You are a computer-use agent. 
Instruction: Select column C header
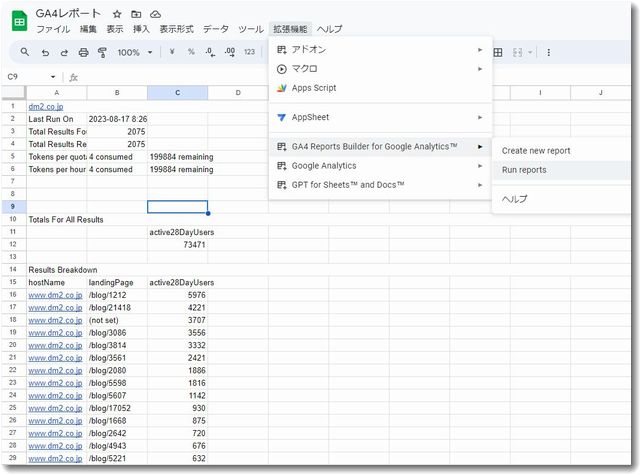click(x=178, y=93)
